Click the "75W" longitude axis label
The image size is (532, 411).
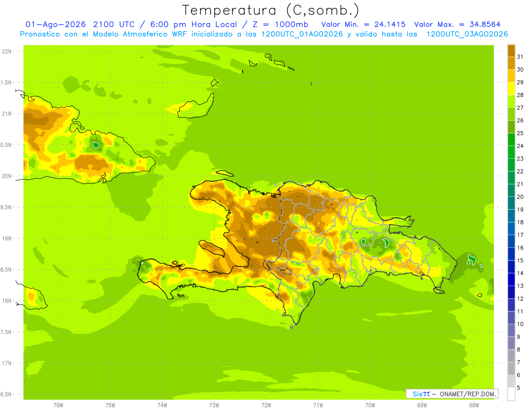[110, 405]
